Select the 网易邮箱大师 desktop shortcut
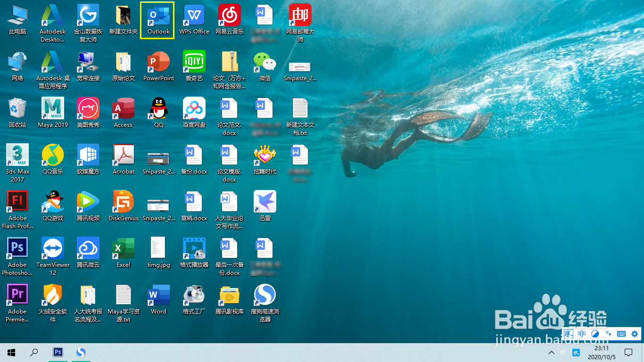The image size is (644, 362). [300, 23]
